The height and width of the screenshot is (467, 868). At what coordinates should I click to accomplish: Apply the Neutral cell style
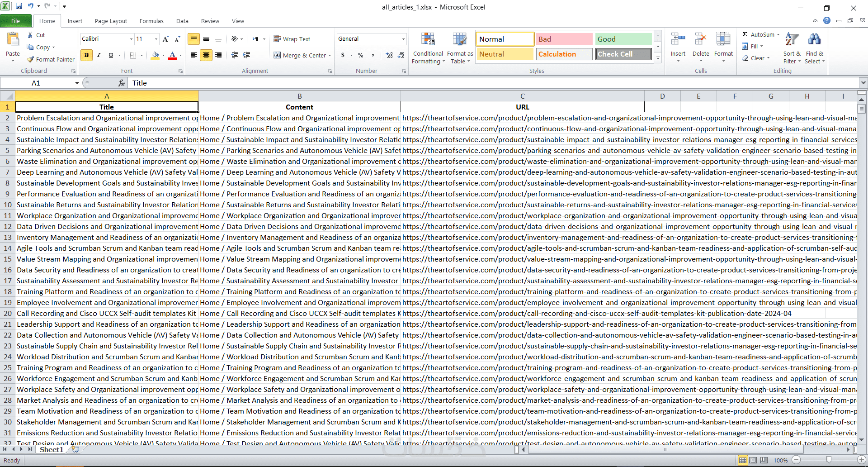click(505, 54)
